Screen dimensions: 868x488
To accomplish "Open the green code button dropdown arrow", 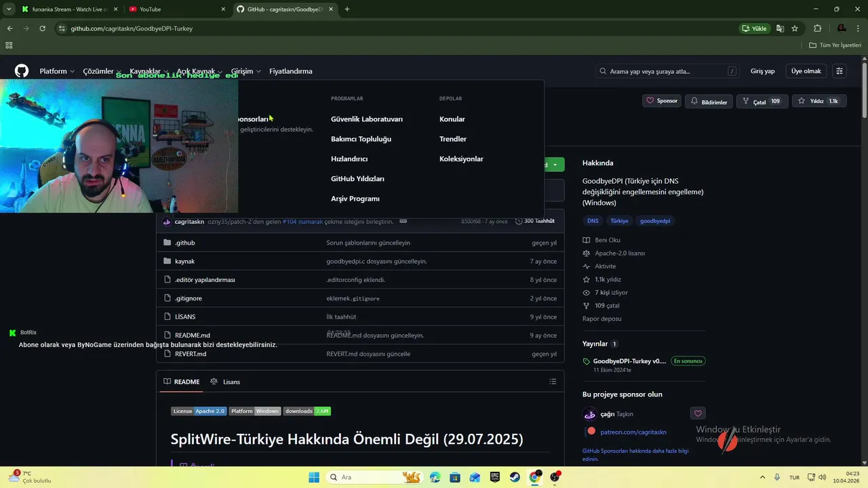I will (555, 165).
